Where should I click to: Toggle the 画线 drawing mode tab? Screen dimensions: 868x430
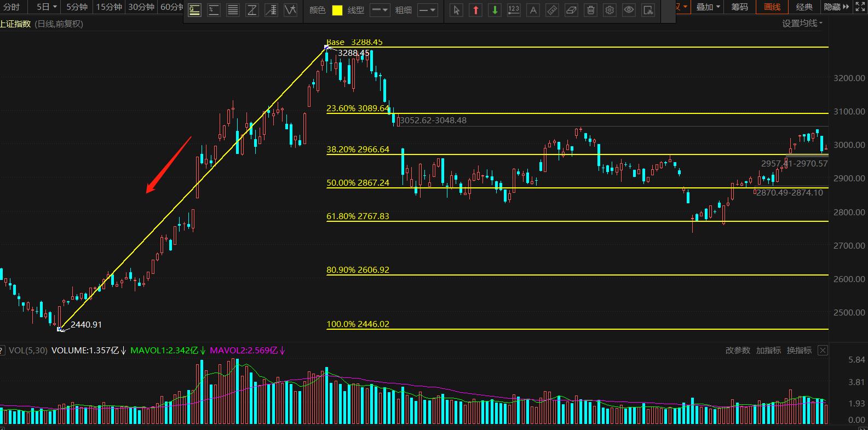pyautogui.click(x=772, y=7)
